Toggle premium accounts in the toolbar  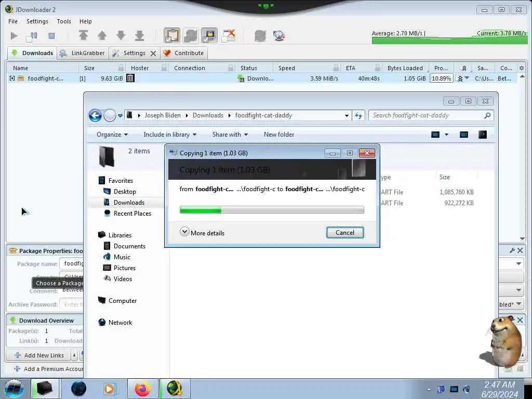[209, 35]
